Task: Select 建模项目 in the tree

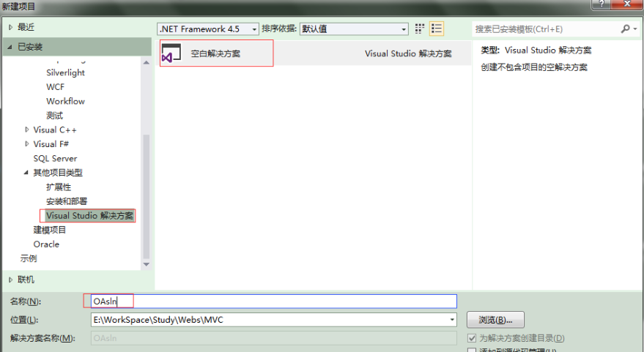Action: pyautogui.click(x=49, y=230)
